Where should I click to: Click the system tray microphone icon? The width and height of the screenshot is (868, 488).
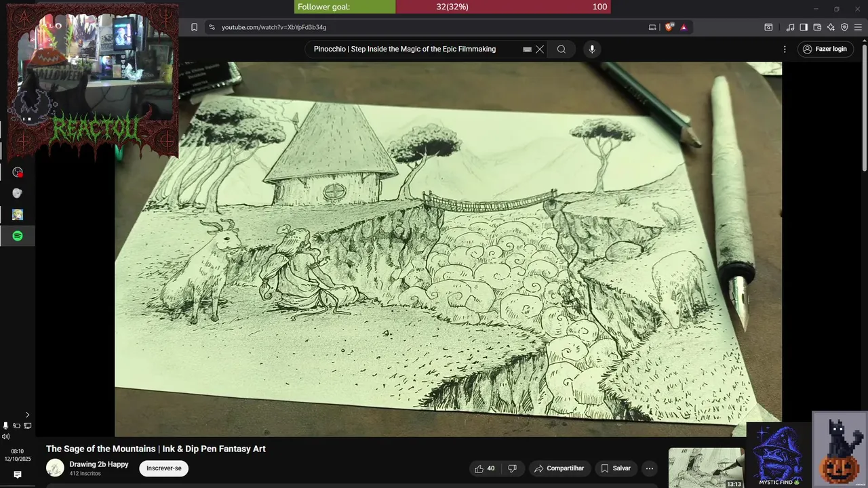(x=6, y=426)
